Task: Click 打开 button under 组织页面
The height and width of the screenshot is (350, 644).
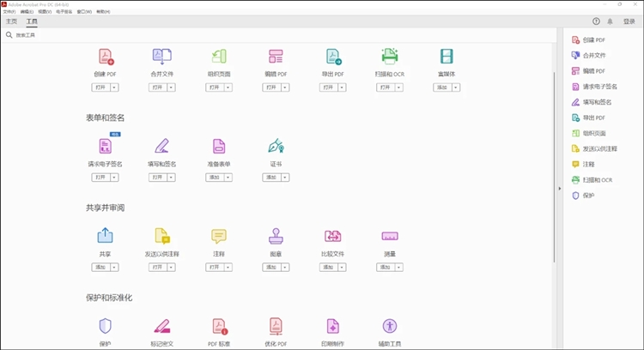Action: [214, 87]
